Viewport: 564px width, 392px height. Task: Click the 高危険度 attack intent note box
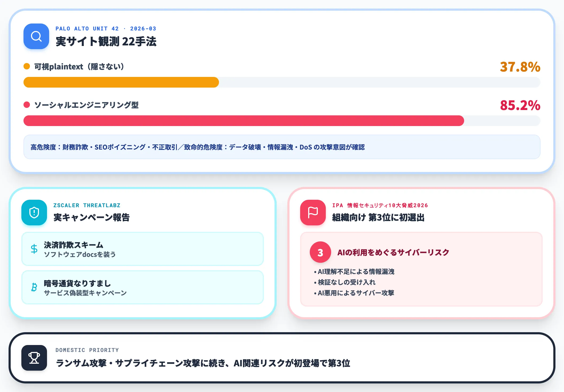pyautogui.click(x=282, y=147)
